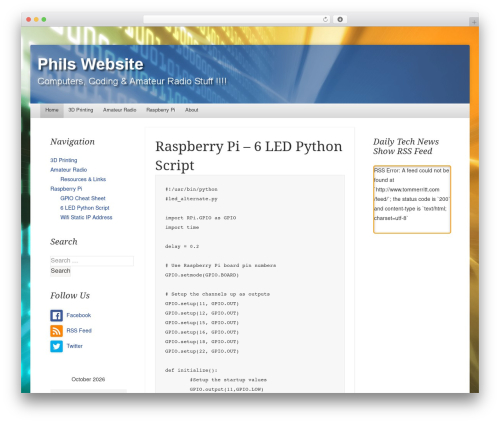The height and width of the screenshot is (423, 500).
Task: Open GPIO Cheat Sheet sidebar link
Action: click(83, 198)
